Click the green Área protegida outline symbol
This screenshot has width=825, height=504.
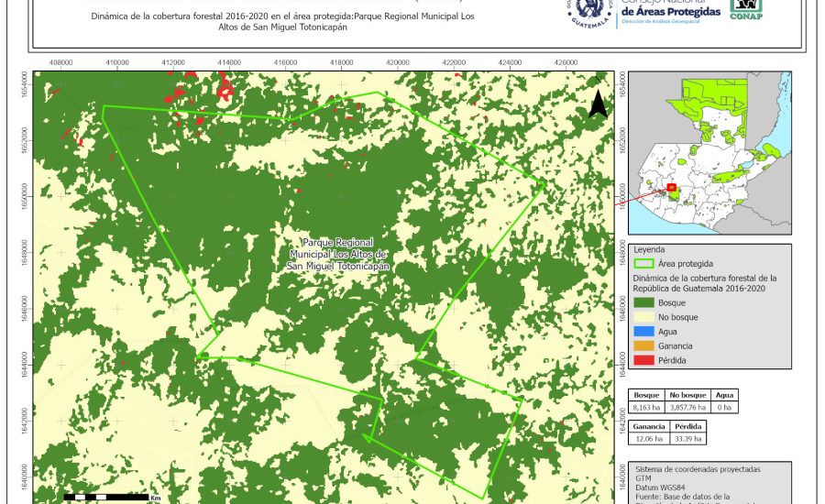pyautogui.click(x=643, y=263)
